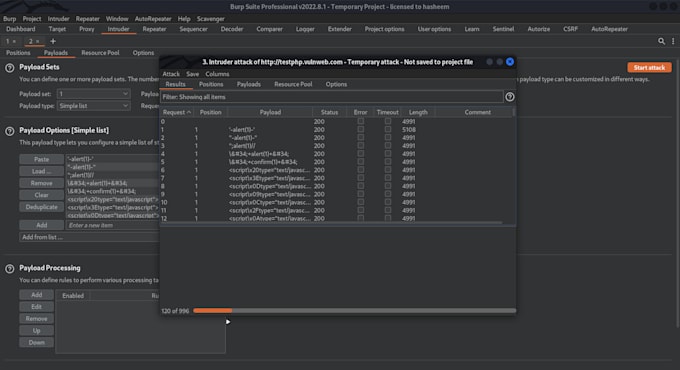680x370 pixels.
Task: Close the Intruder attack results window
Action: coord(510,62)
